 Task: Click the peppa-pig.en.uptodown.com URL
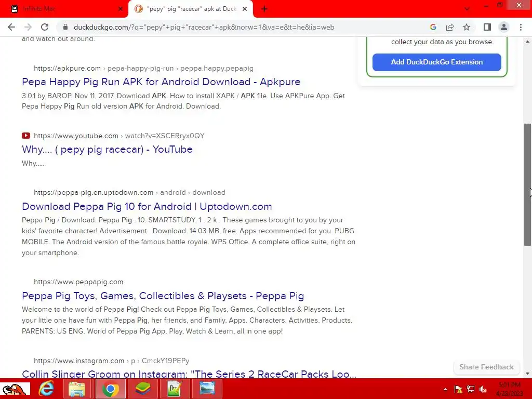(129, 192)
